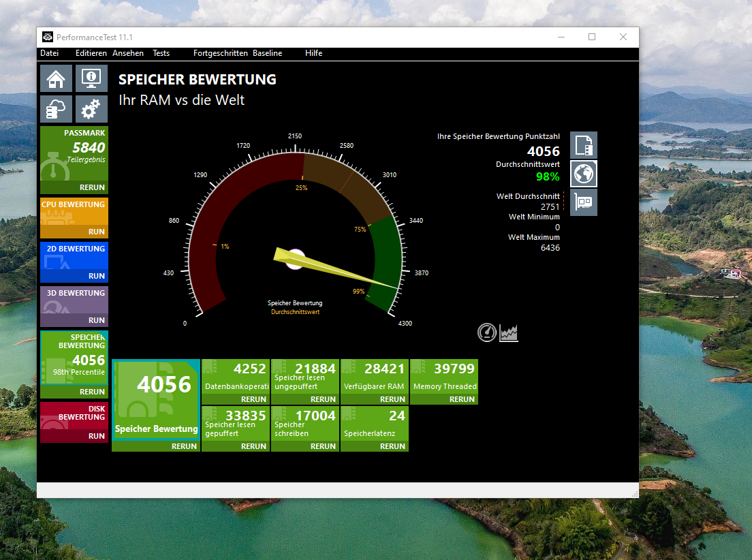Open the Tests menu
752x560 pixels.
coord(161,53)
